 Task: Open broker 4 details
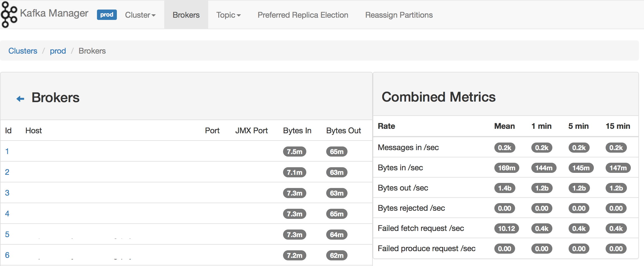(7, 214)
